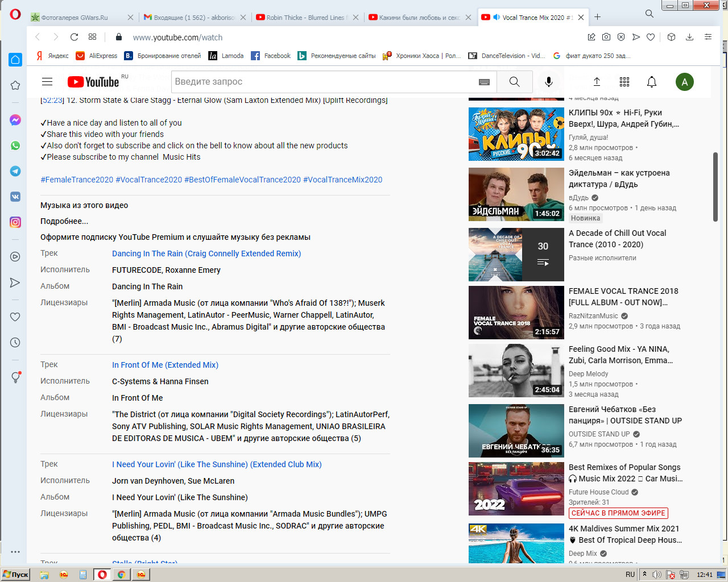Click the on-screen keyboard icon in search box
Screen dimensions: 728x582
484,82
